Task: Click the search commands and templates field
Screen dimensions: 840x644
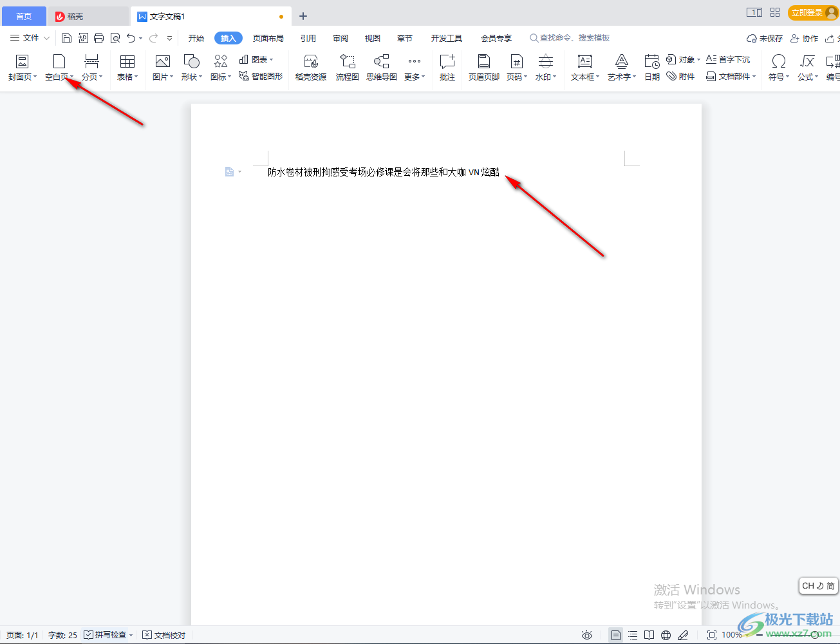Action: [570, 38]
